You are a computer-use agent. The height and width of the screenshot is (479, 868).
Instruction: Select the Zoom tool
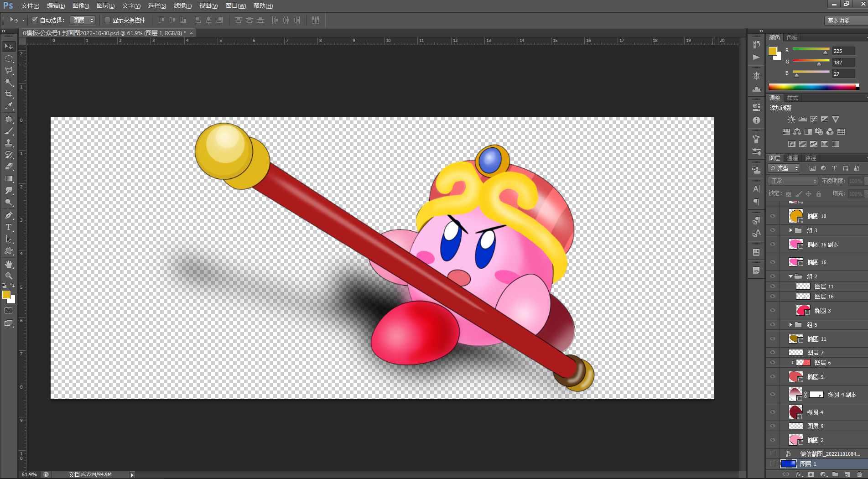pos(9,276)
